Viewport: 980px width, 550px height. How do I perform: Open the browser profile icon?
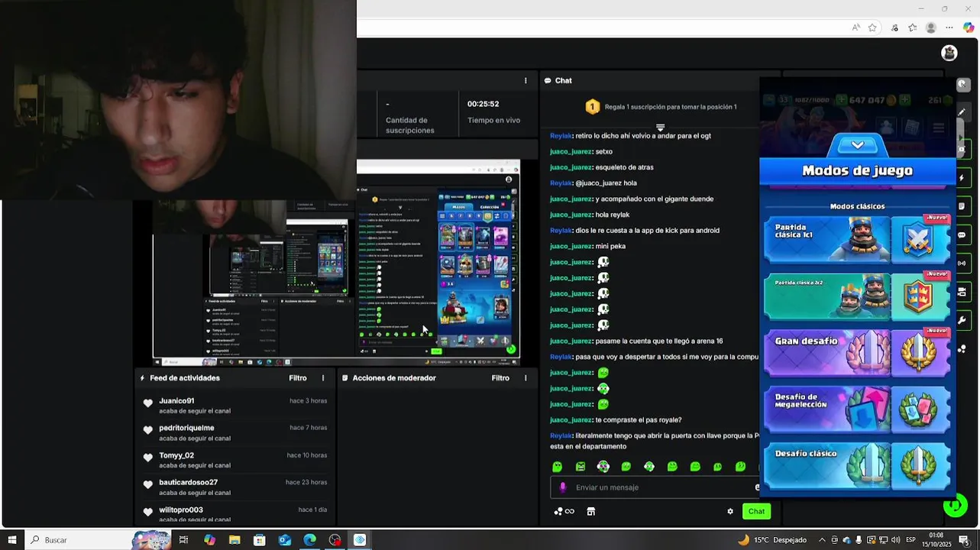(930, 27)
